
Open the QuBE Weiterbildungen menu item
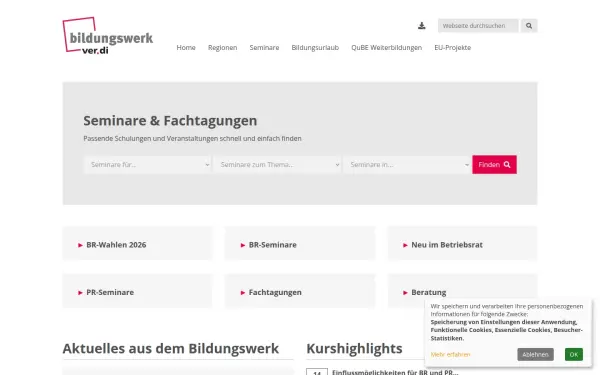(386, 47)
